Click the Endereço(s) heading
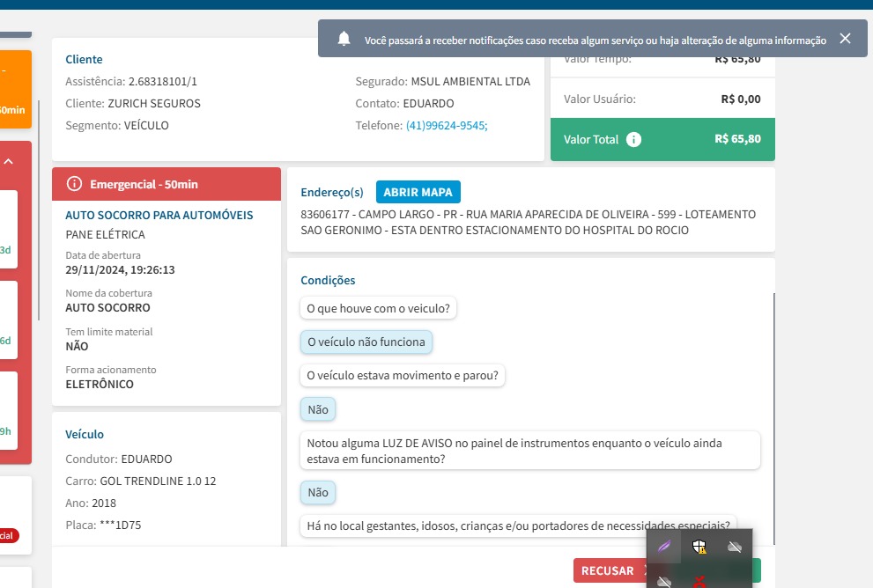 coord(332,193)
